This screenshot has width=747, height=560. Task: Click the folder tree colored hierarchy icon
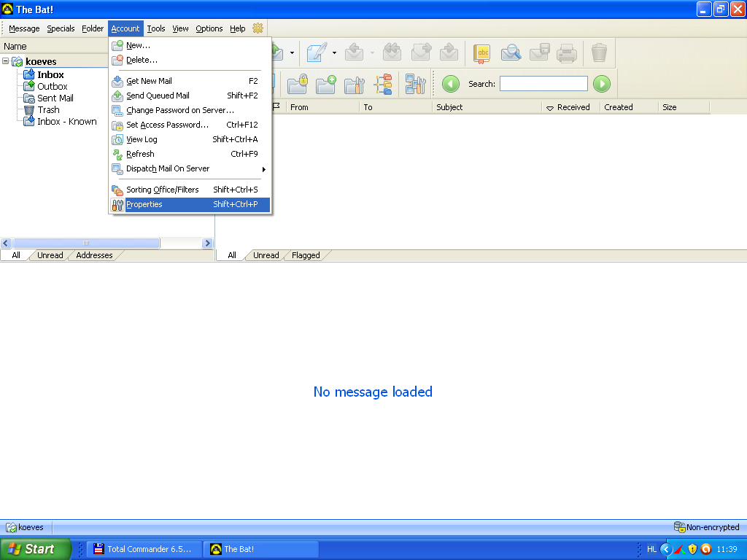pos(383,85)
